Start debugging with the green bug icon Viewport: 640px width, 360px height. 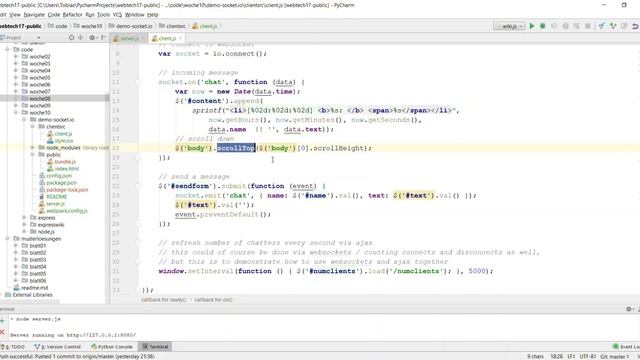tap(543, 26)
